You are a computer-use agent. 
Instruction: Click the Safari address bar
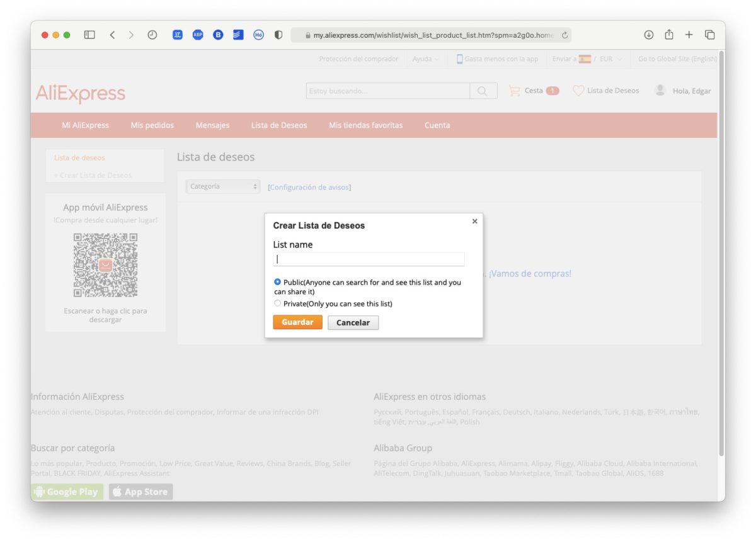coord(431,35)
